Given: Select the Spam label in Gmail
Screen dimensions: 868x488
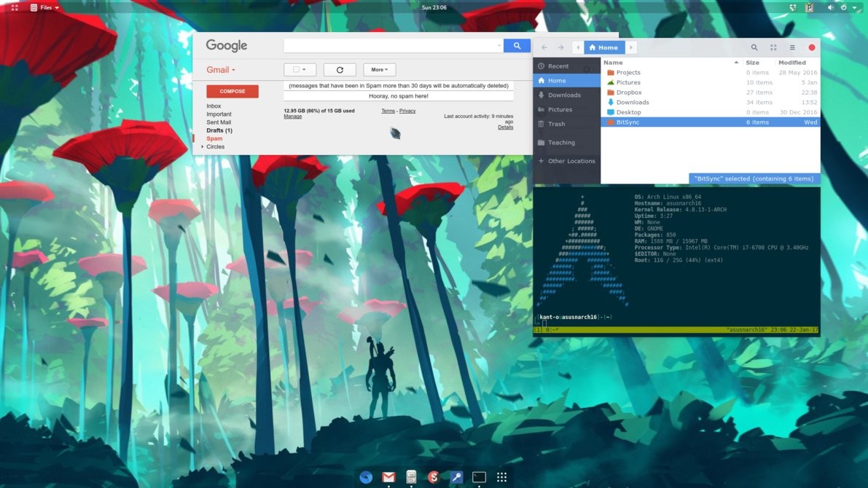Looking at the screenshot, I should 214,138.
